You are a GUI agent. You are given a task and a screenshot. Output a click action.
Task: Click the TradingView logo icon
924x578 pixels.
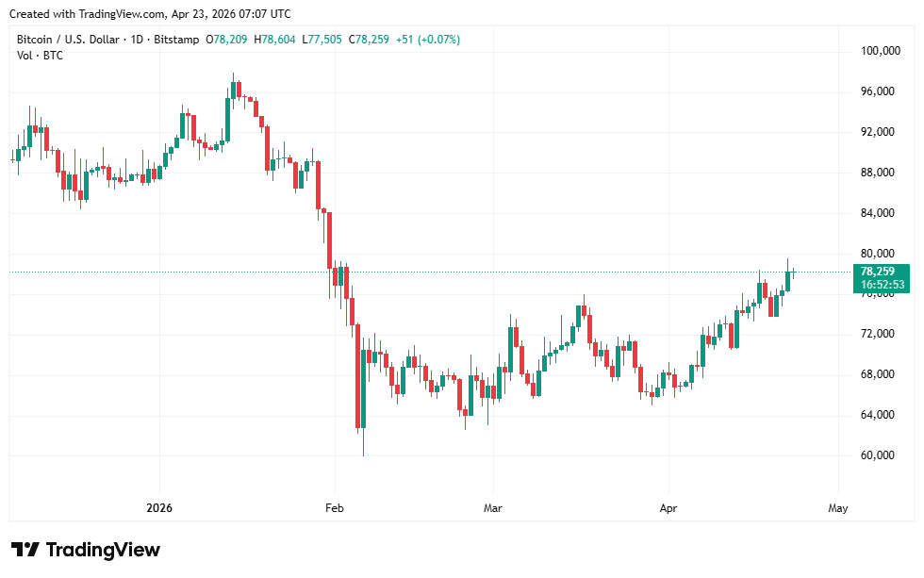click(x=25, y=550)
